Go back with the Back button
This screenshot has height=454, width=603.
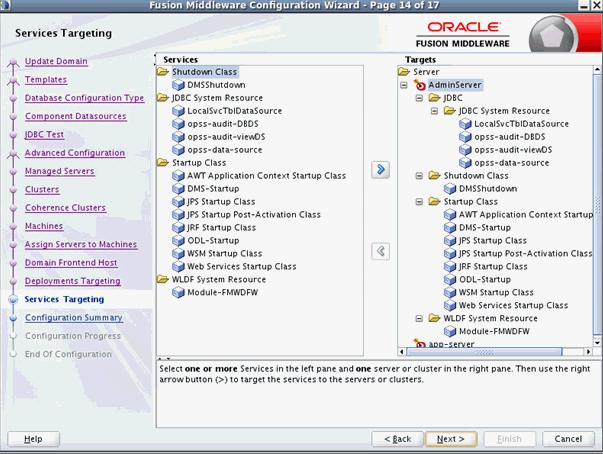[x=398, y=439]
